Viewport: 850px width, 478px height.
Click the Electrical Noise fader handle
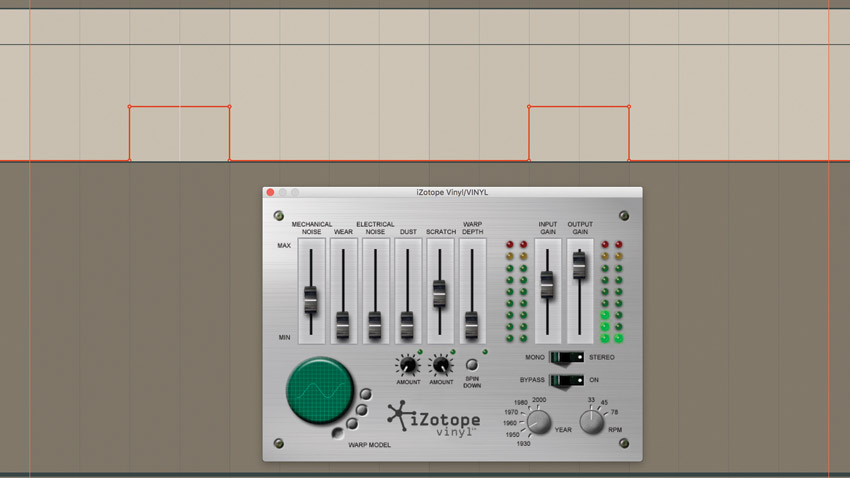pyautogui.click(x=375, y=325)
